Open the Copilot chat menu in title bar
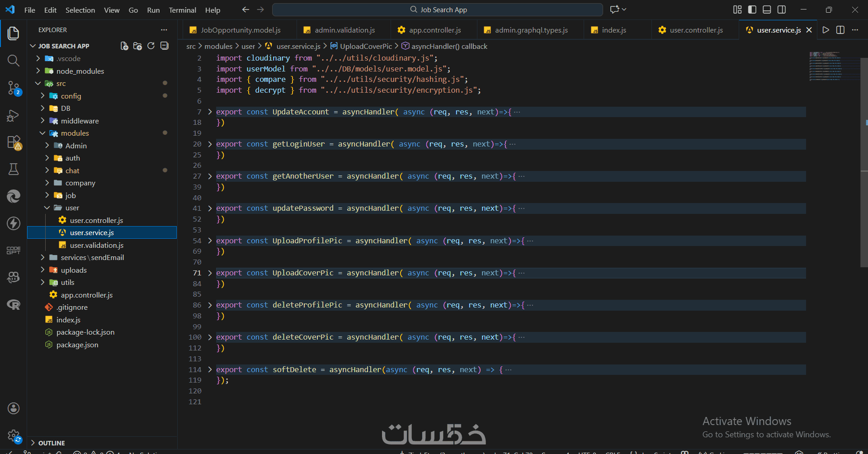 (618, 9)
